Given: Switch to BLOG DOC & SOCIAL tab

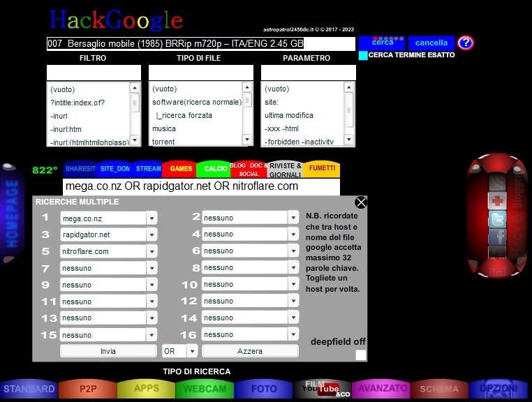Looking at the screenshot, I should pyautogui.click(x=249, y=170).
